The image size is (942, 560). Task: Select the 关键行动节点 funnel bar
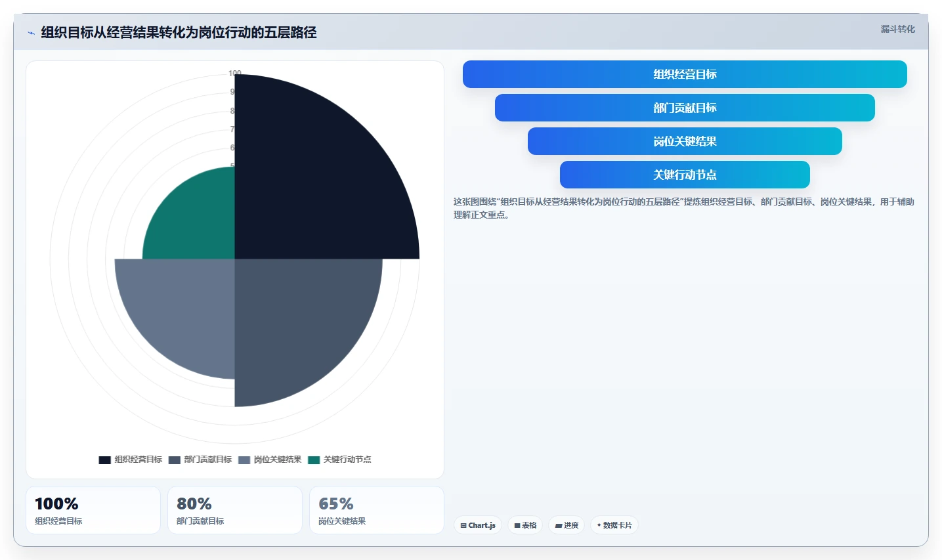click(x=685, y=175)
